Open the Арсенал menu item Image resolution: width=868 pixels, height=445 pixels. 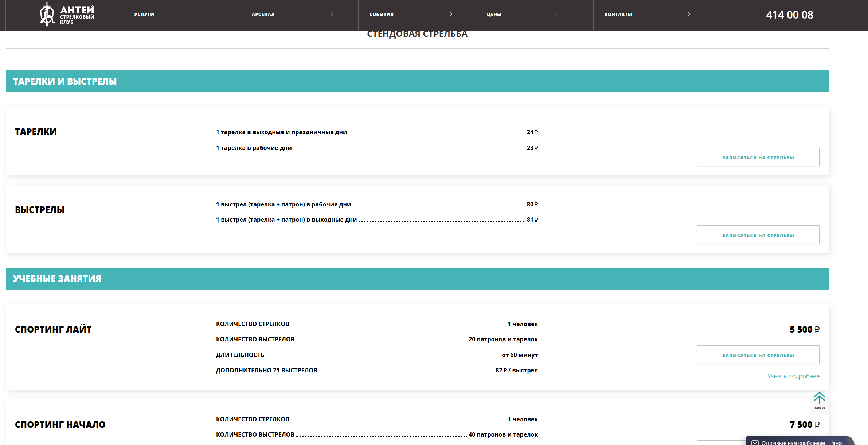click(263, 15)
